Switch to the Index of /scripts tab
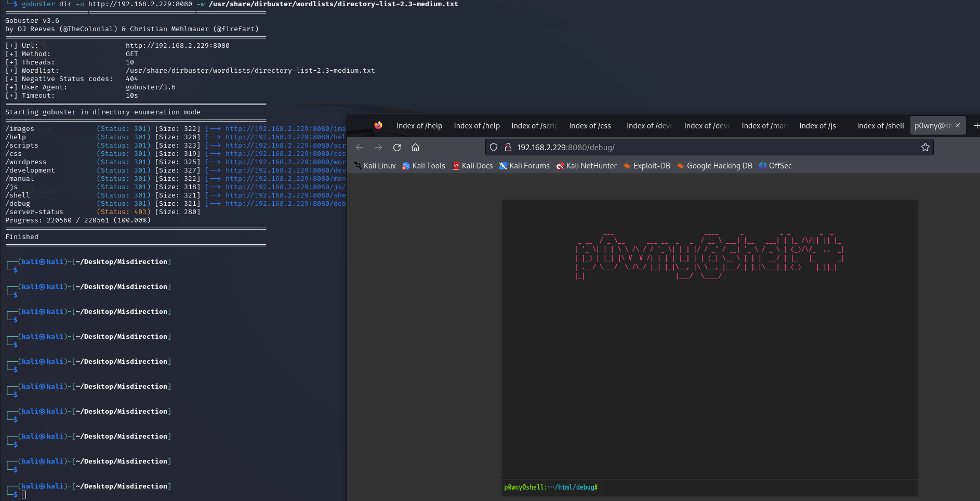This screenshot has width=980, height=501. pos(535,126)
